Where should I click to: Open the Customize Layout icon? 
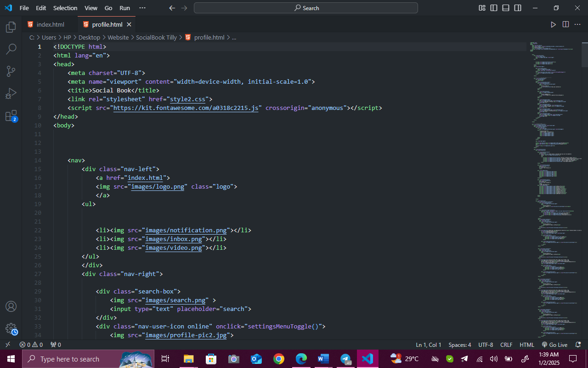click(x=482, y=8)
